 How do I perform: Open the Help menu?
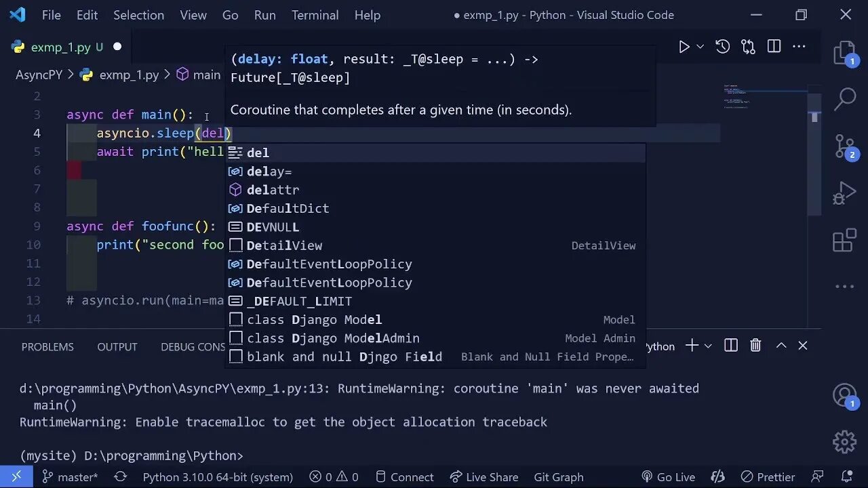[x=368, y=15]
